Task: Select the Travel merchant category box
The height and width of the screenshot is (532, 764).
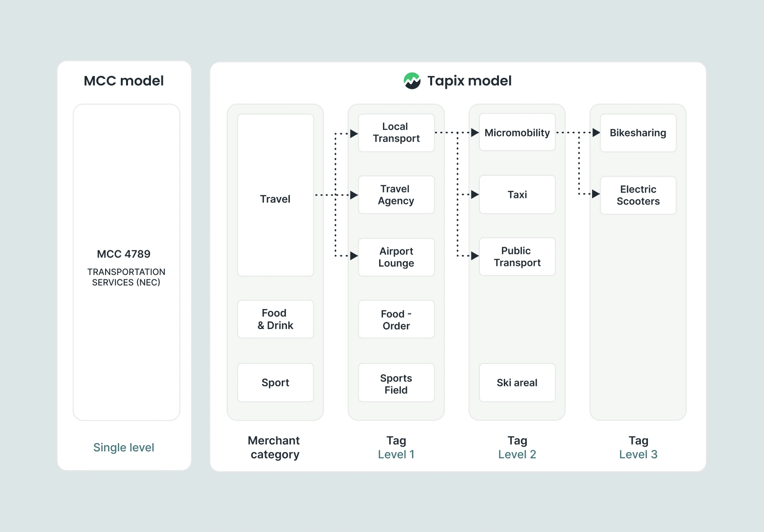Action: [276, 195]
